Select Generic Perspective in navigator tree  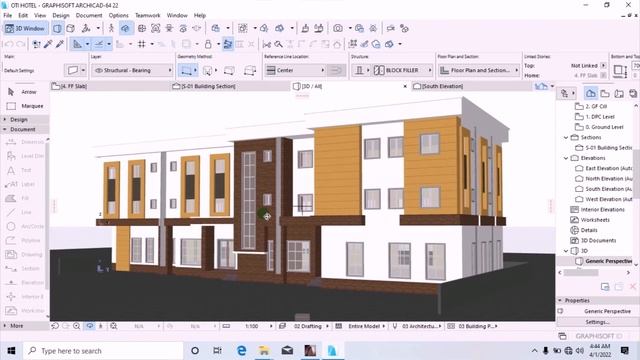[x=608, y=261]
